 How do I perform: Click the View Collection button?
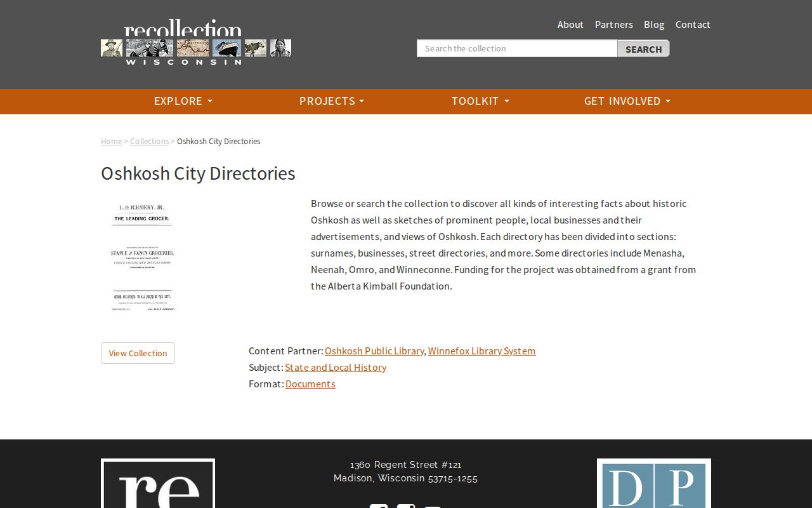[138, 353]
